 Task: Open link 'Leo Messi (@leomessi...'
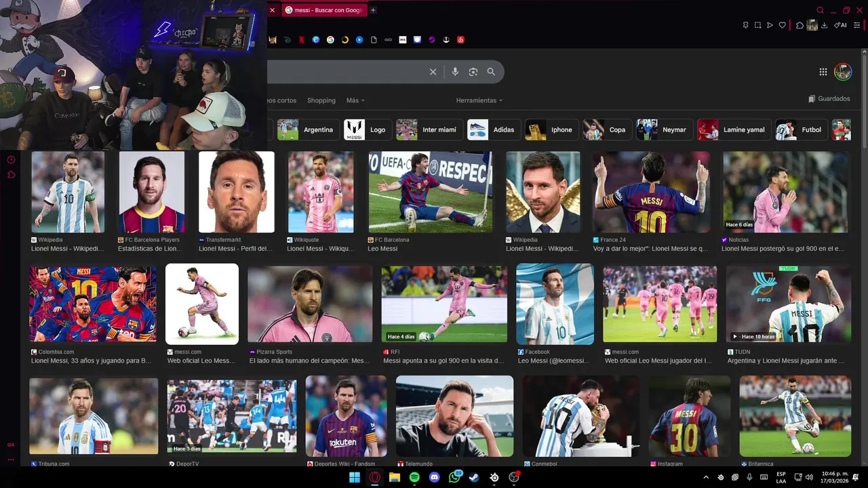pos(554,361)
